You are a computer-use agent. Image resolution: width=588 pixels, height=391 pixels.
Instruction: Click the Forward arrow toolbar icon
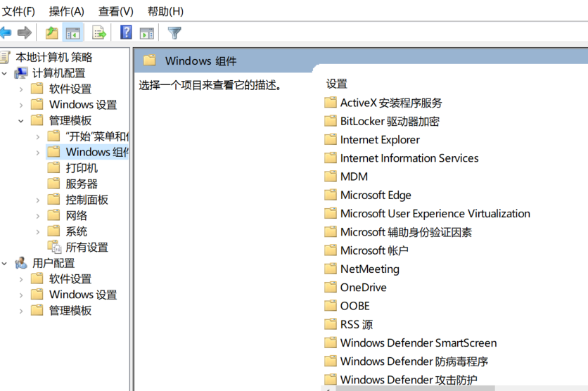coord(25,32)
